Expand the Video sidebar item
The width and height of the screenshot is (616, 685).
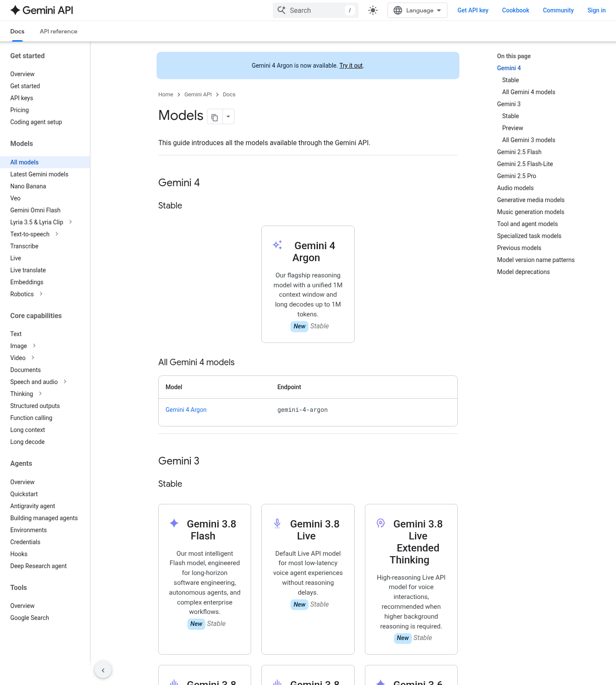[x=33, y=357]
